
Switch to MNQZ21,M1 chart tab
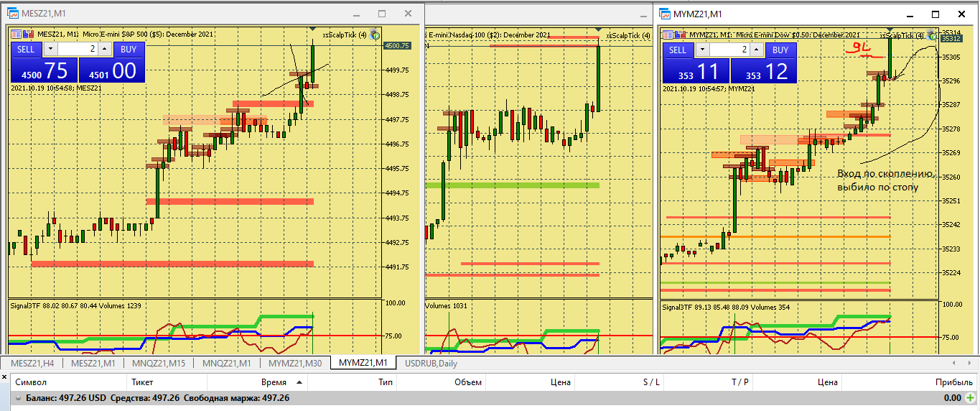tap(226, 363)
